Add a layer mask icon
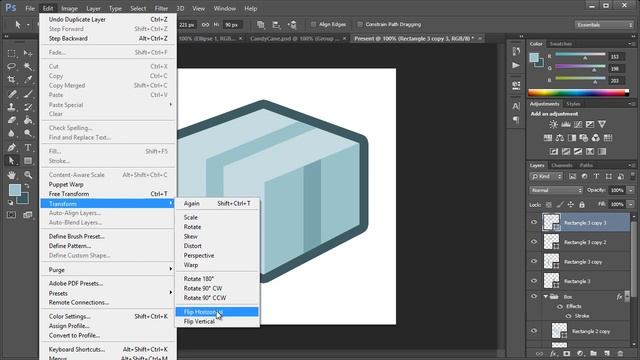 click(567, 353)
